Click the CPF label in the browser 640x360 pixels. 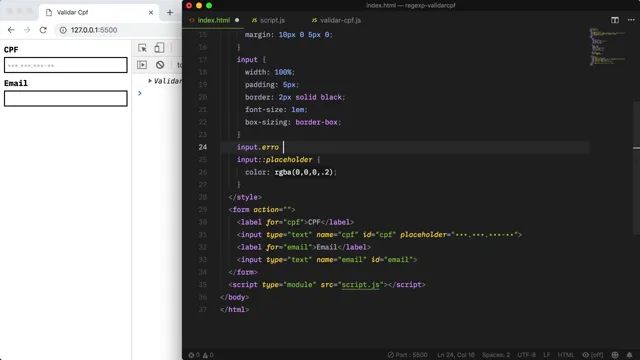coord(11,50)
